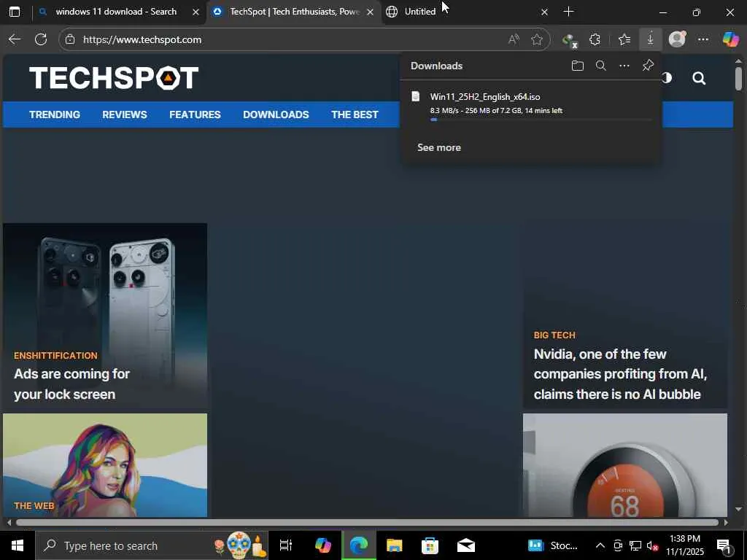Open the FEATURES section
The height and width of the screenshot is (560, 747).
pyautogui.click(x=195, y=114)
